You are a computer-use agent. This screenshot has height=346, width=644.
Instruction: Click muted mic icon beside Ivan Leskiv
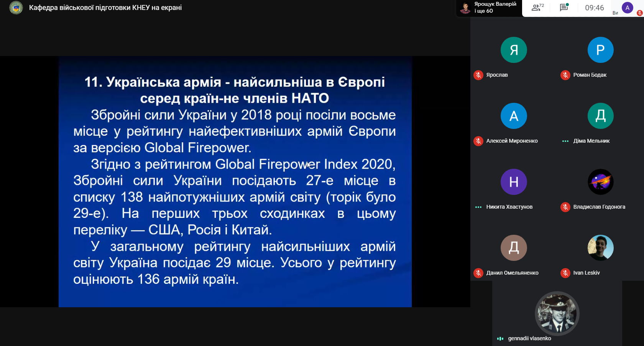pyautogui.click(x=565, y=273)
